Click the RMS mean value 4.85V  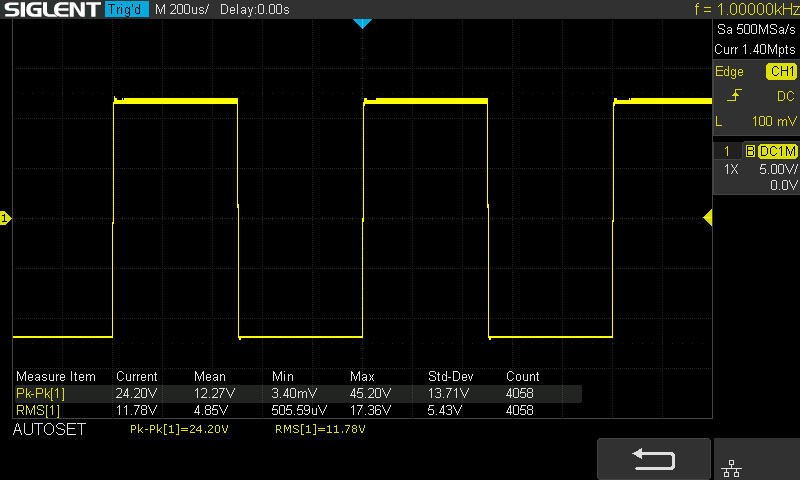click(x=211, y=411)
